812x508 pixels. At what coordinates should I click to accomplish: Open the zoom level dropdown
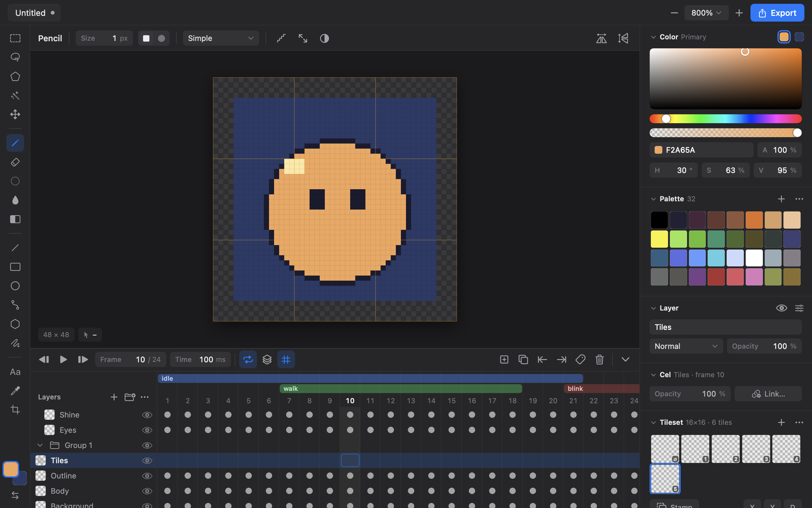coord(706,13)
